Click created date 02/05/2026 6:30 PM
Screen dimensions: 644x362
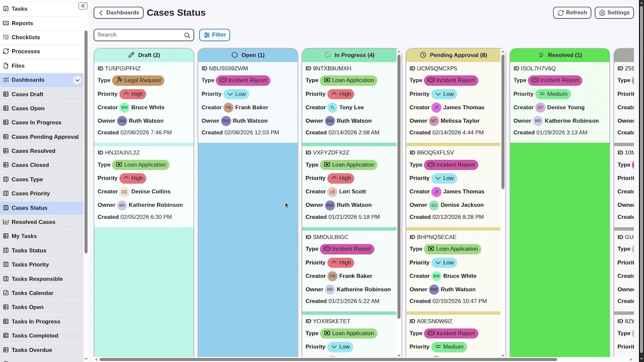pyautogui.click(x=146, y=217)
